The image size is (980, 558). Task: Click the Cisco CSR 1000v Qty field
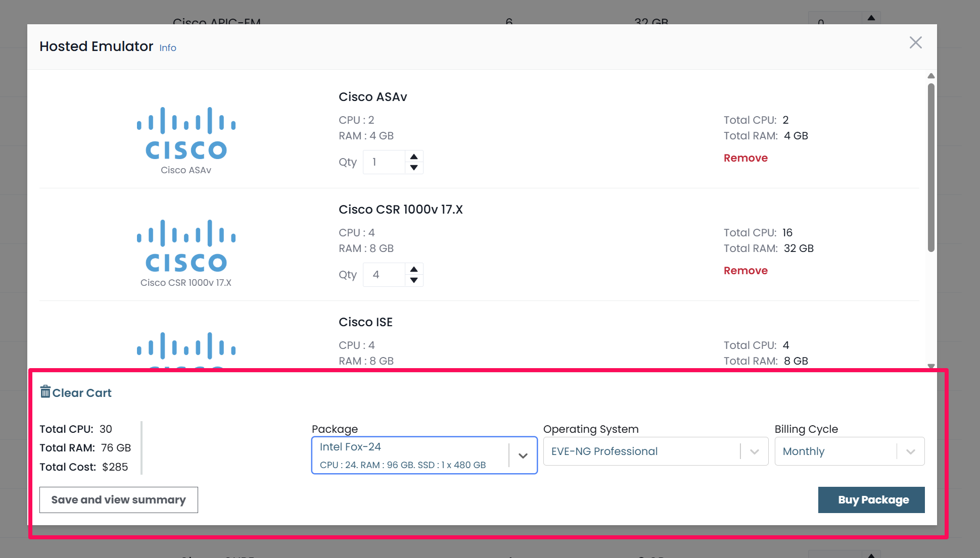tap(385, 275)
